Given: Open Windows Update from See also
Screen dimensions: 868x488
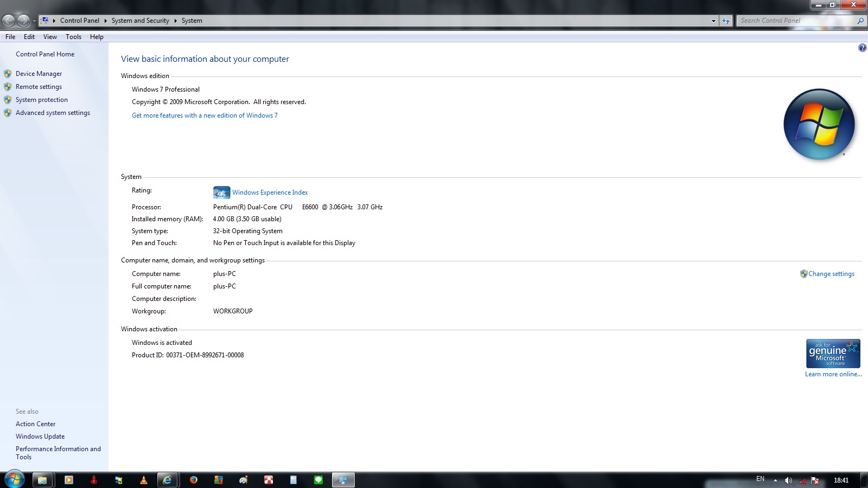Looking at the screenshot, I should tap(40, 436).
